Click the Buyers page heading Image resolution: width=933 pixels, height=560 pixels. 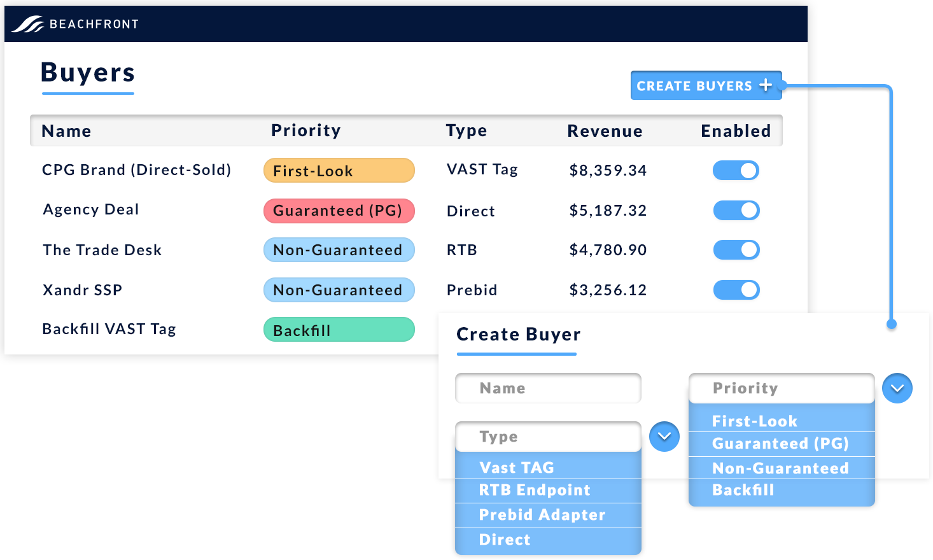tap(88, 73)
